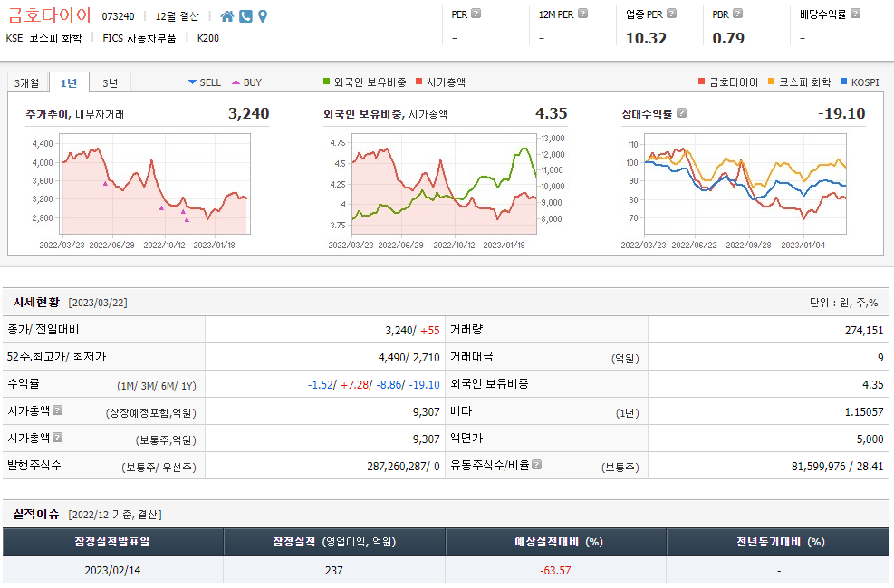Viewport: 894px width, 588px height.
Task: Click the 수익률 values row -1.52/ +7.28
Action: [x=374, y=385]
